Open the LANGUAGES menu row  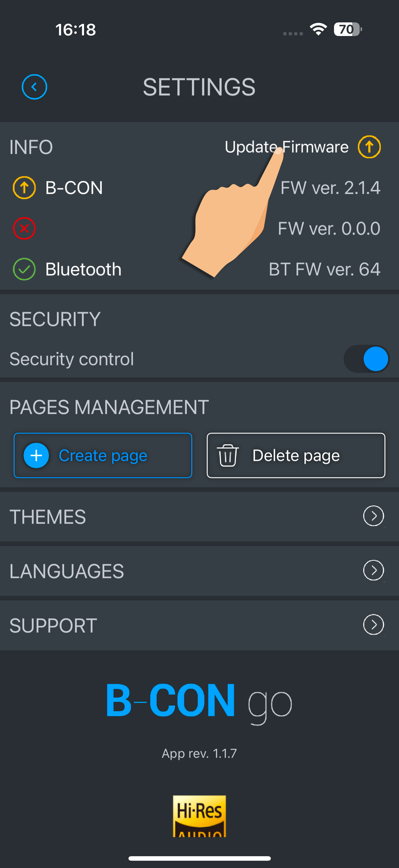199,571
